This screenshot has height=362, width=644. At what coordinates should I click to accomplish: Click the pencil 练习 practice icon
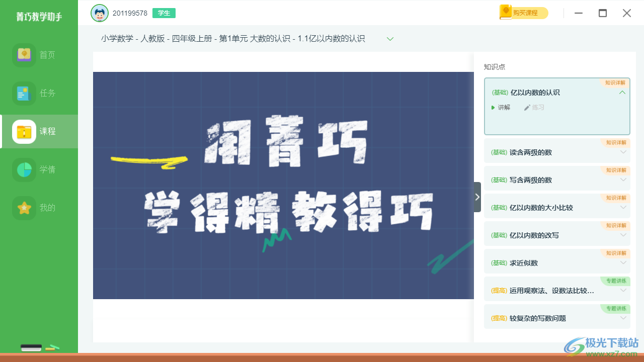tap(527, 107)
